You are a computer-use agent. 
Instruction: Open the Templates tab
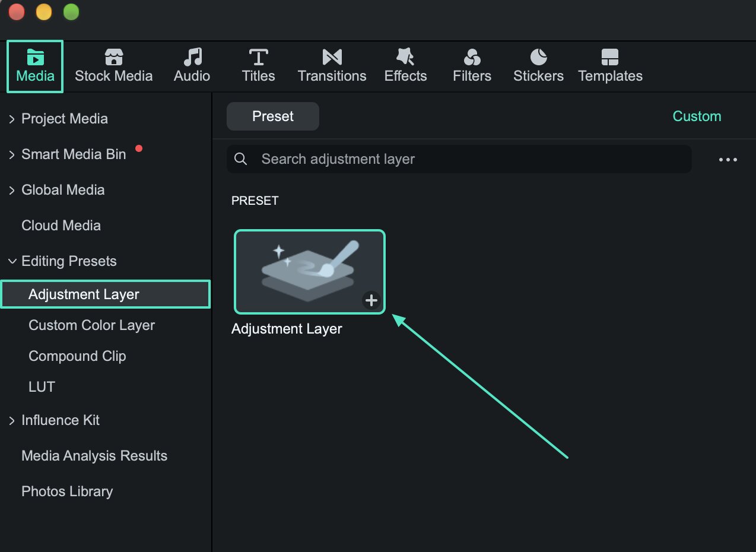coord(610,66)
